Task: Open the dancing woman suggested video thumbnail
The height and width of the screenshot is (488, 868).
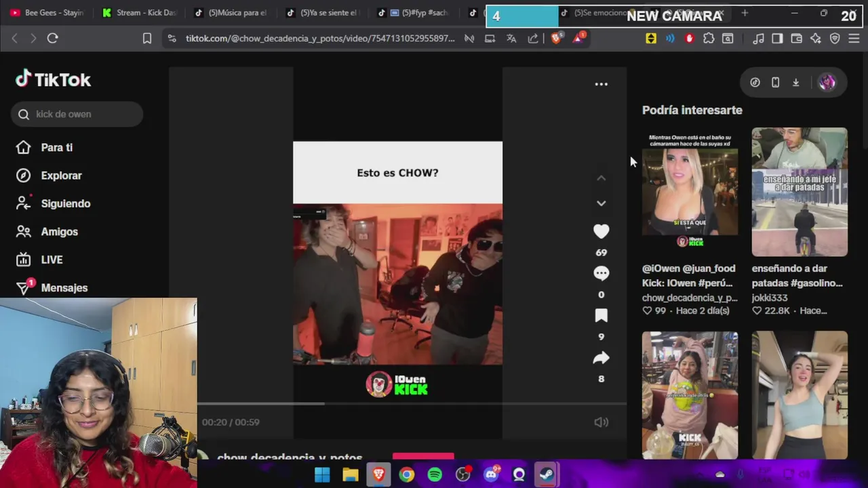Action: coord(800,395)
